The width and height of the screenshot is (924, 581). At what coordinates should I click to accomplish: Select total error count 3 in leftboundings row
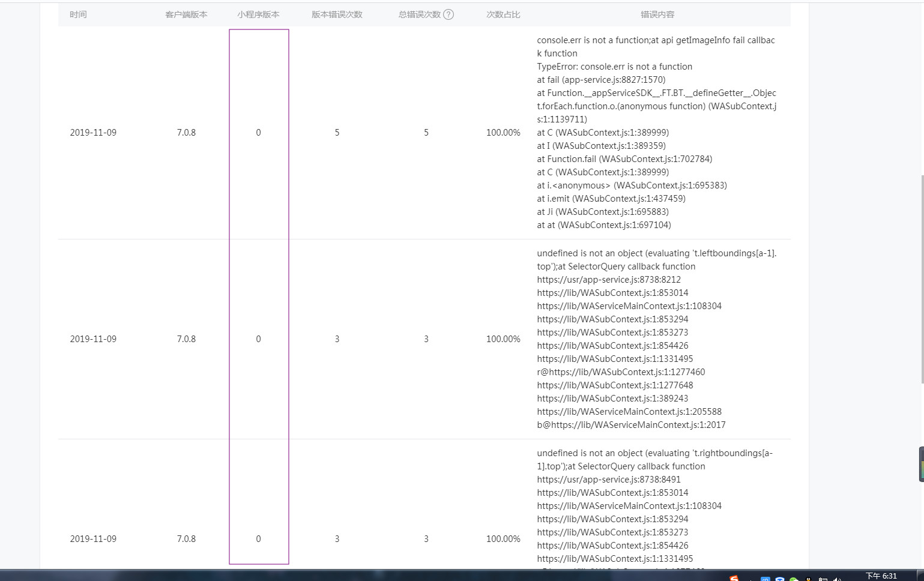(426, 339)
